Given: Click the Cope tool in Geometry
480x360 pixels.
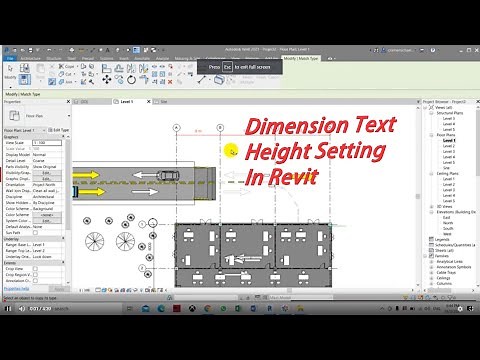Looking at the screenshot, I should [66, 66].
